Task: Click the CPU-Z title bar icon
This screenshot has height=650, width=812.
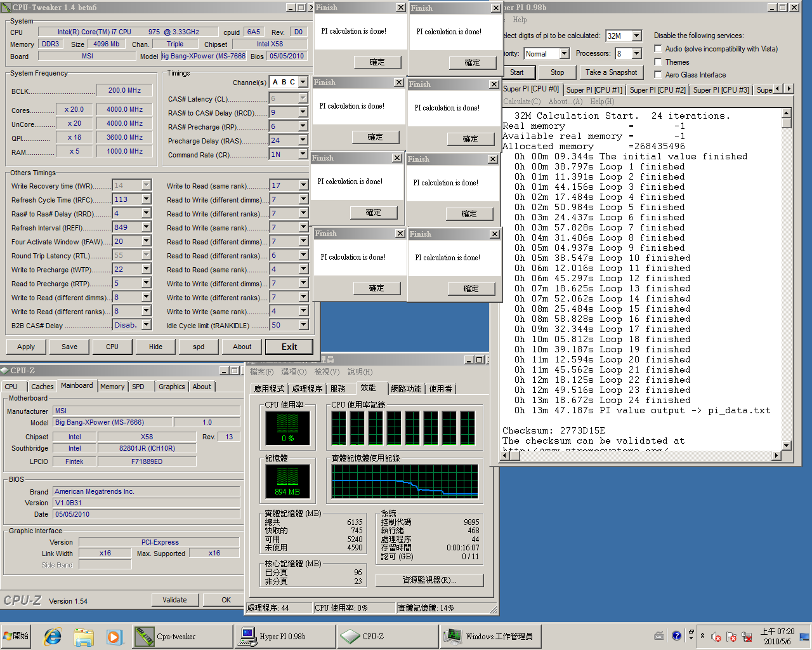Action: [x=4, y=370]
